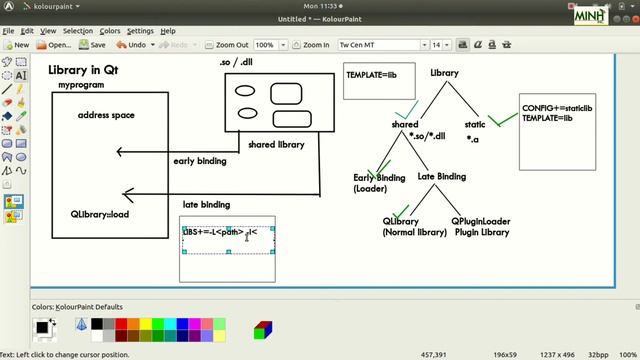
Task: Open the Tw Cen MT font dropdown
Action: [424, 45]
